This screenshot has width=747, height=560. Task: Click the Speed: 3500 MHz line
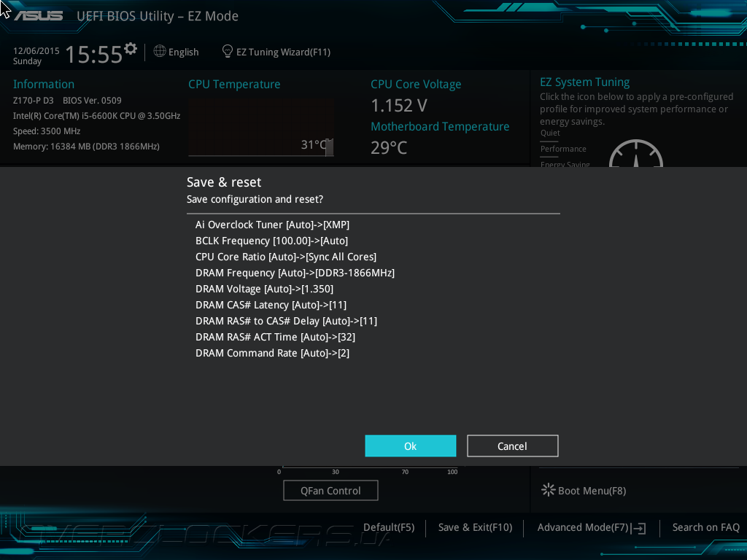(x=47, y=131)
